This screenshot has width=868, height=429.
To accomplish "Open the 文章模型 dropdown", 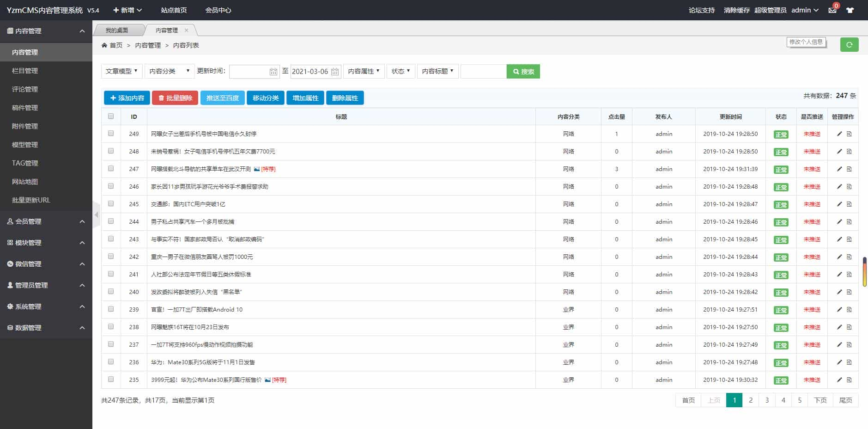I will pos(122,71).
